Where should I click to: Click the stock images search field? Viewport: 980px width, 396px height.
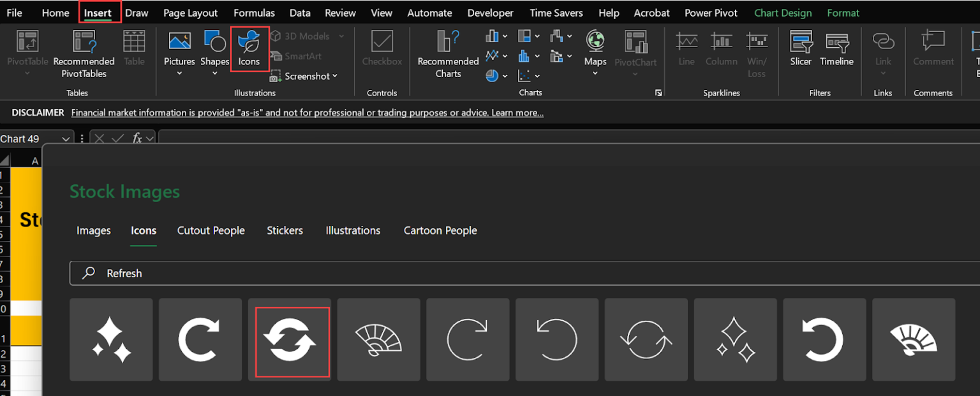523,273
